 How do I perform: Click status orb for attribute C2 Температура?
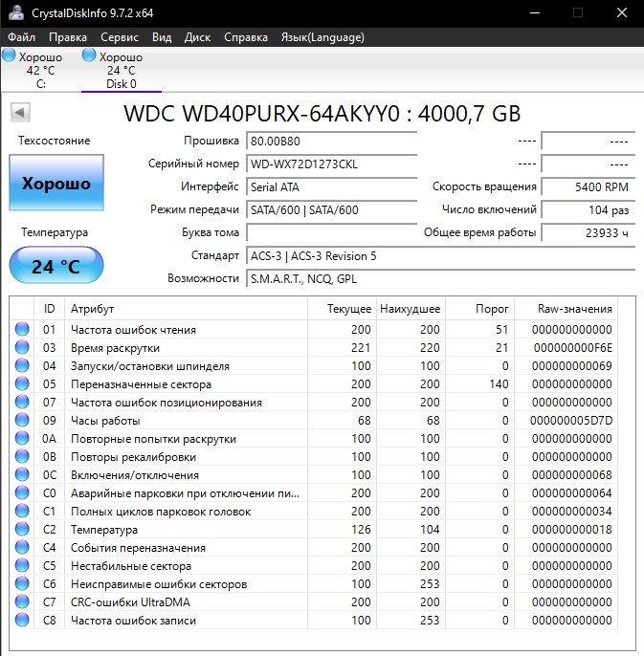coord(22,529)
